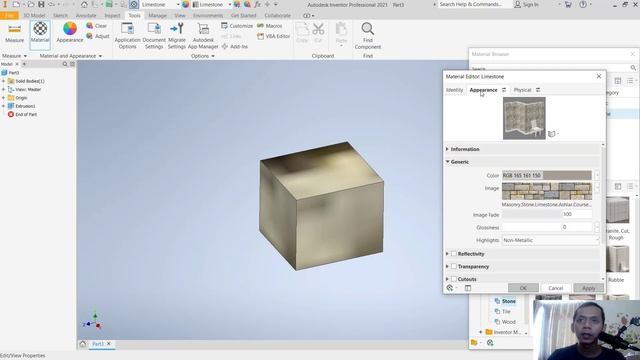The height and width of the screenshot is (360, 640).
Task: Open the Add-Ins manager
Action: point(235,47)
